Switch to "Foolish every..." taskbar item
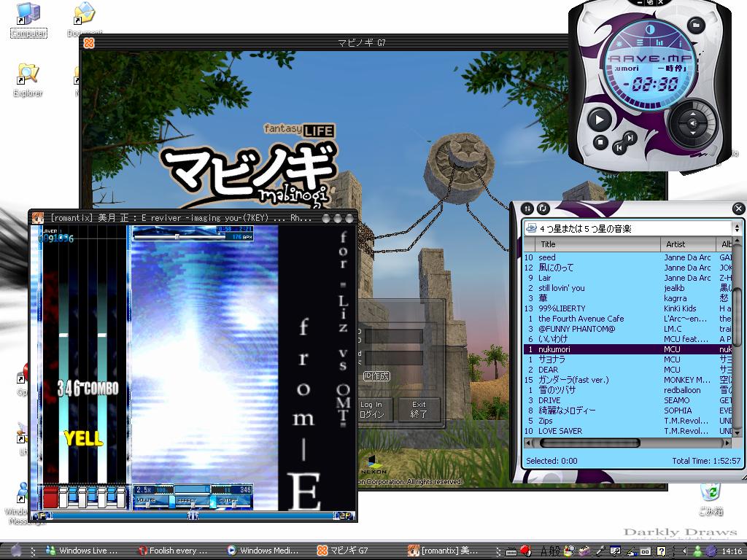 (x=172, y=551)
